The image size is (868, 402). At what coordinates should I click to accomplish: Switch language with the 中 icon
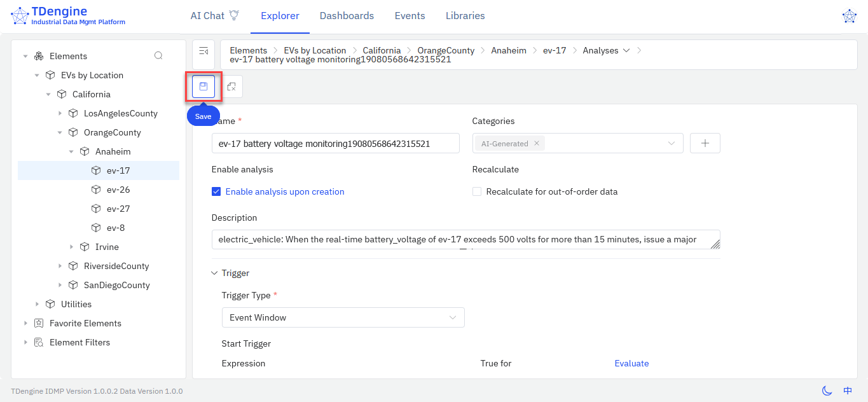pos(848,391)
